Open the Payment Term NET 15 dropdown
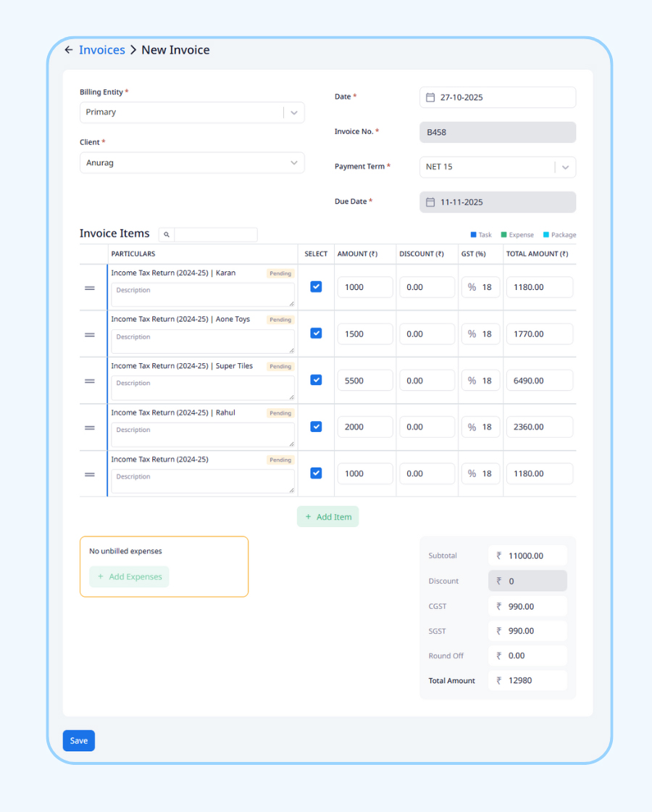 tap(565, 167)
